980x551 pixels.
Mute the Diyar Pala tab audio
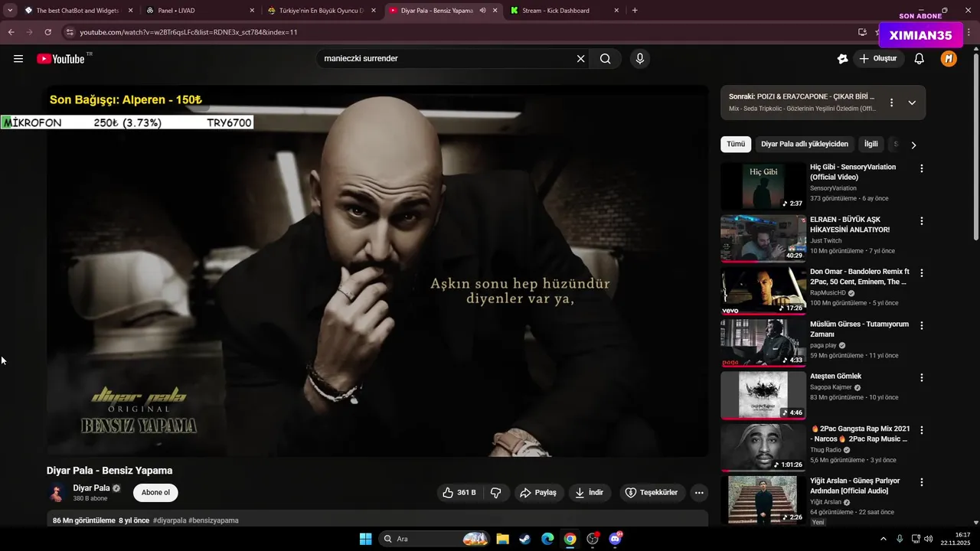point(482,11)
